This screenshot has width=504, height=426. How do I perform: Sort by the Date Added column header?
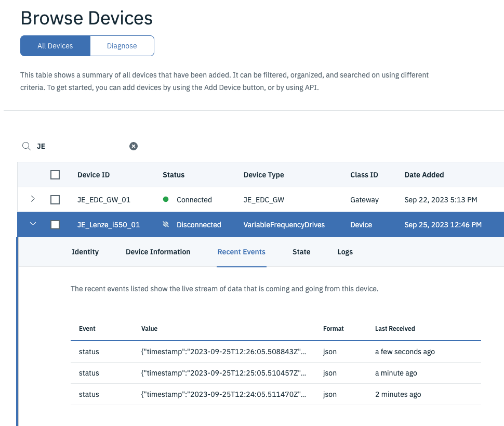(x=424, y=175)
